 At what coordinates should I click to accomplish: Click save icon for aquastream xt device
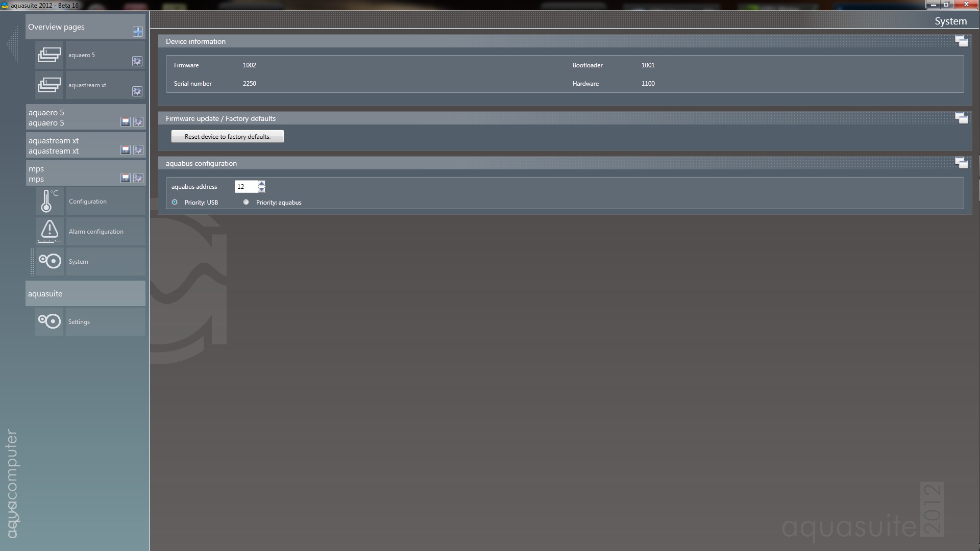click(x=125, y=150)
